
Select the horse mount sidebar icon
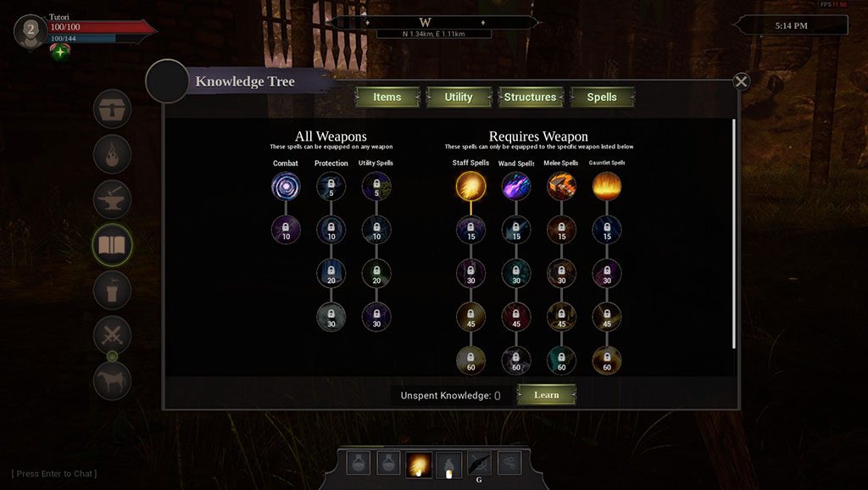pos(113,381)
